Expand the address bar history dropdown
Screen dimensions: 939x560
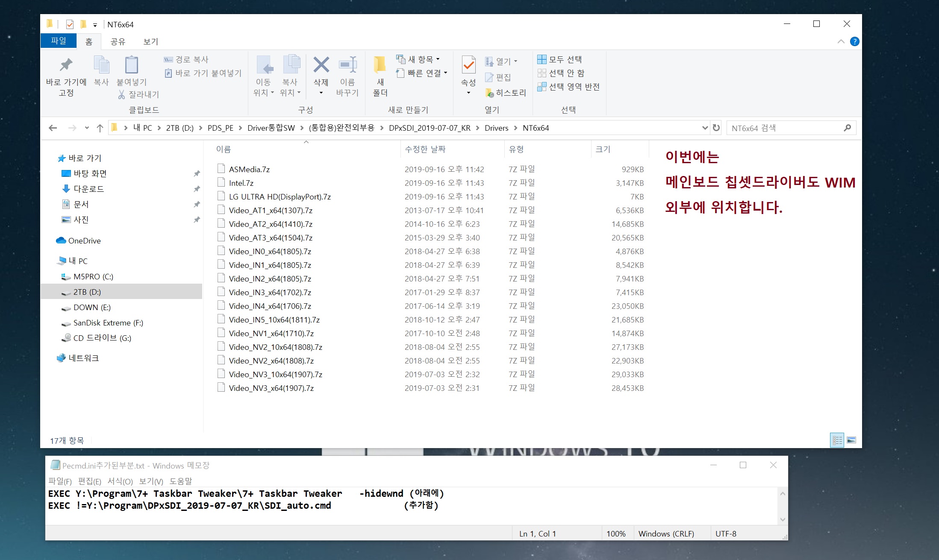coord(705,128)
